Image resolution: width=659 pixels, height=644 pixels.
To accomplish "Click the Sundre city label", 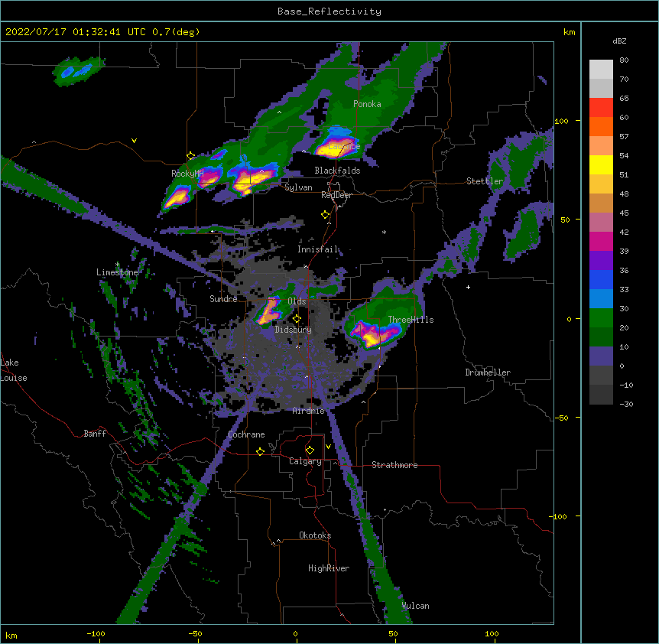I will (223, 299).
